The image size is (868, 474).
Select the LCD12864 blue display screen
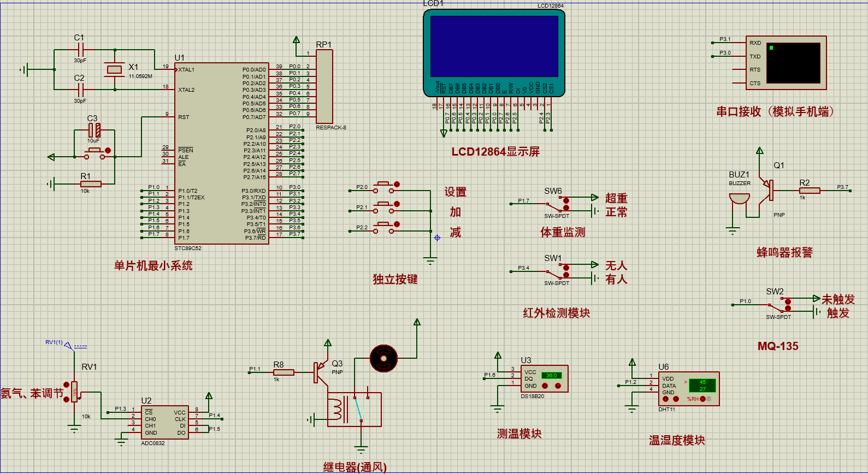tap(494, 46)
